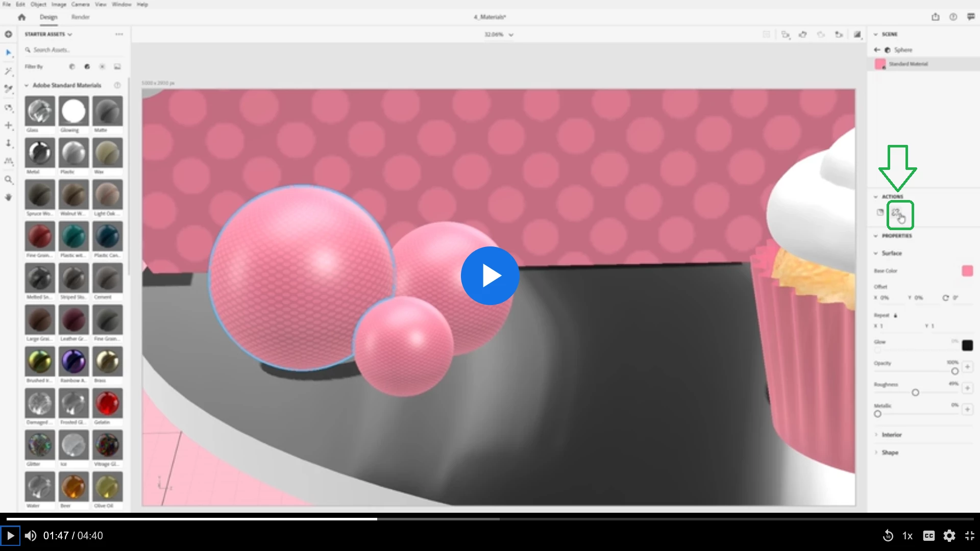Click the home icon

[x=21, y=17]
